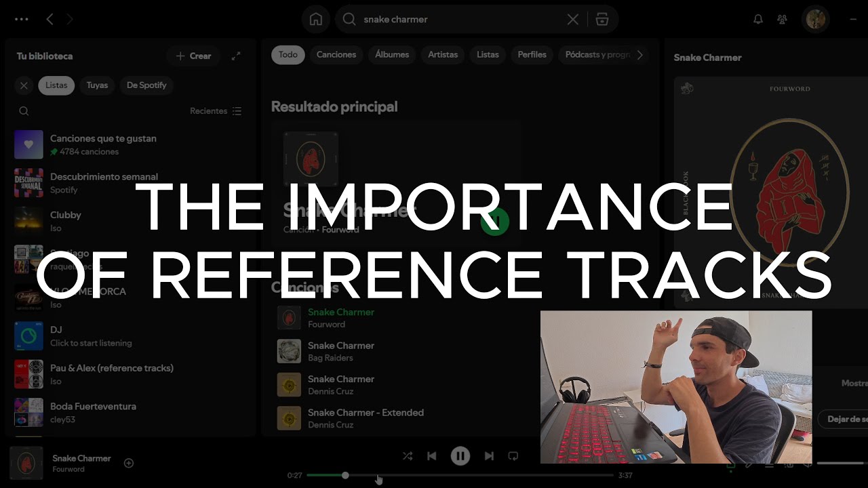The height and width of the screenshot is (488, 868).
Task: Skip to the next track
Action: 489,456
